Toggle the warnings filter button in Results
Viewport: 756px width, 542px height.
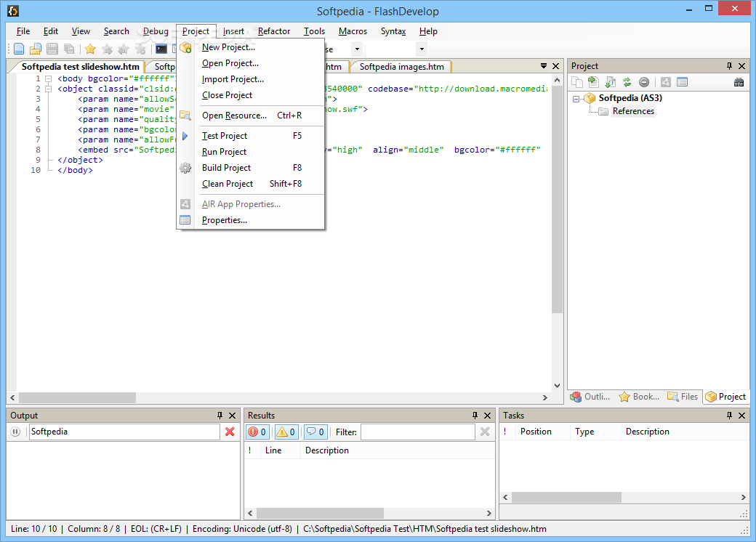pos(286,432)
